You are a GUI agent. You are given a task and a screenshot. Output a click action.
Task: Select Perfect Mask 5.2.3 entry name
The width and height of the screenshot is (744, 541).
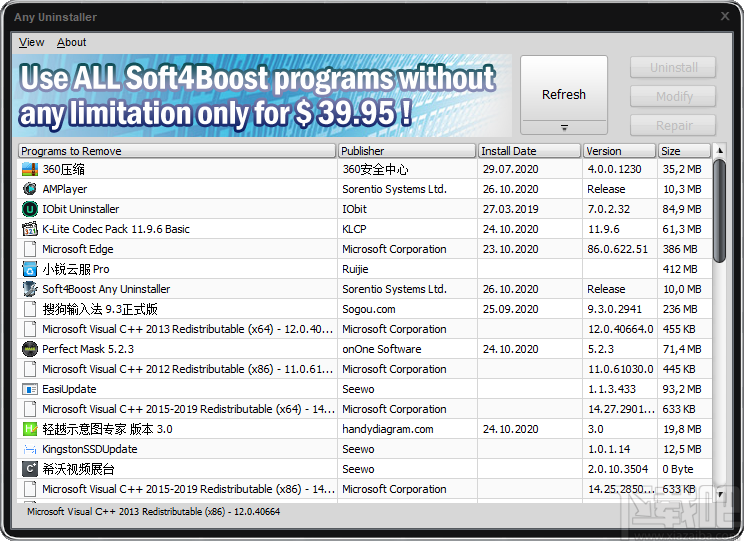tap(88, 349)
